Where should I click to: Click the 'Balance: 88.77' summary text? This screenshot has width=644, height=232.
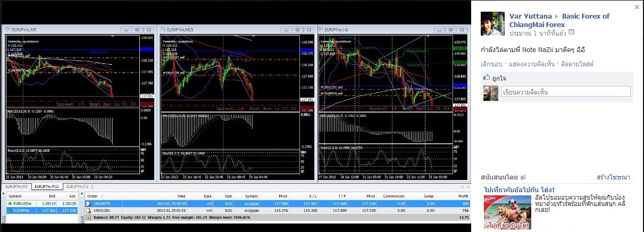[107, 217]
